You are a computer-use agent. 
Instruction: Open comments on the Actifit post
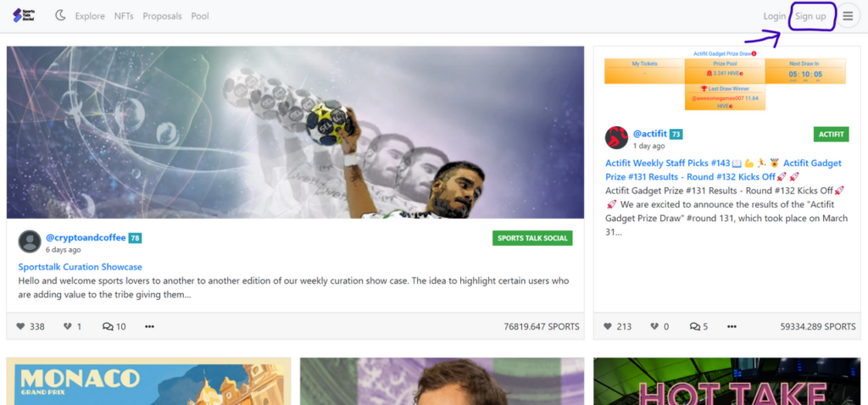click(695, 326)
